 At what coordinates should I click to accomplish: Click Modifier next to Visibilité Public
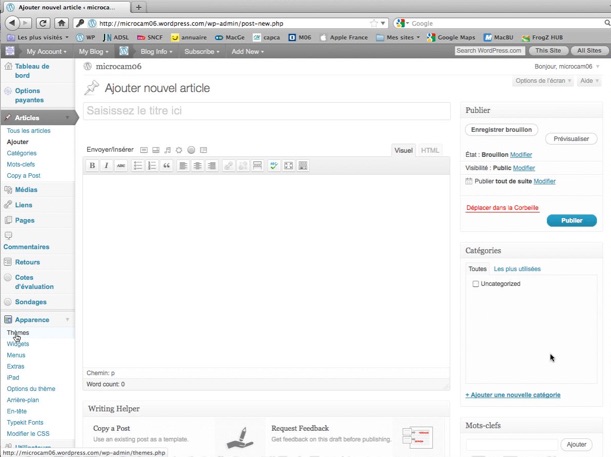click(x=524, y=168)
